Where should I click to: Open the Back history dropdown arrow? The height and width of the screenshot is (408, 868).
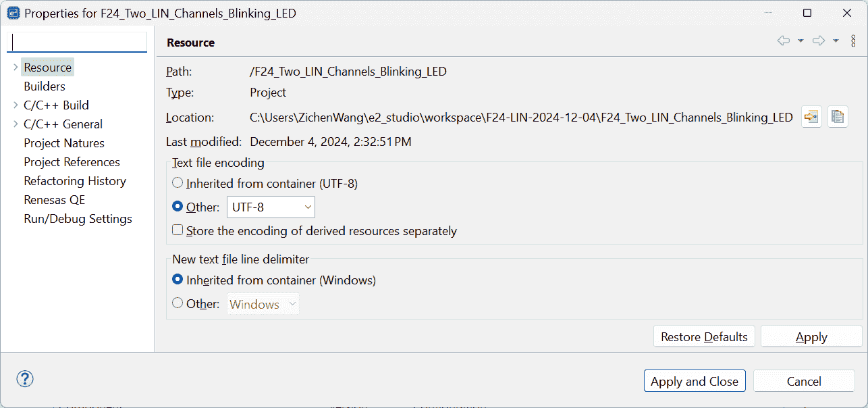point(801,41)
